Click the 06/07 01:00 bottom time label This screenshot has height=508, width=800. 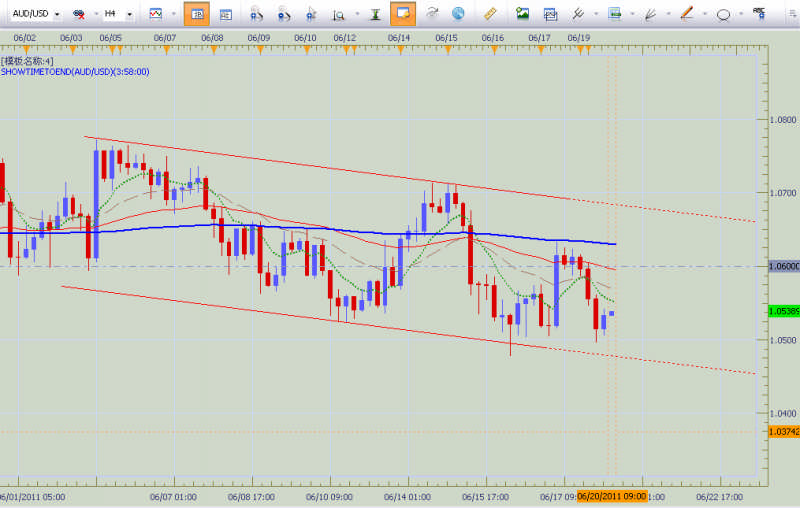(173, 497)
